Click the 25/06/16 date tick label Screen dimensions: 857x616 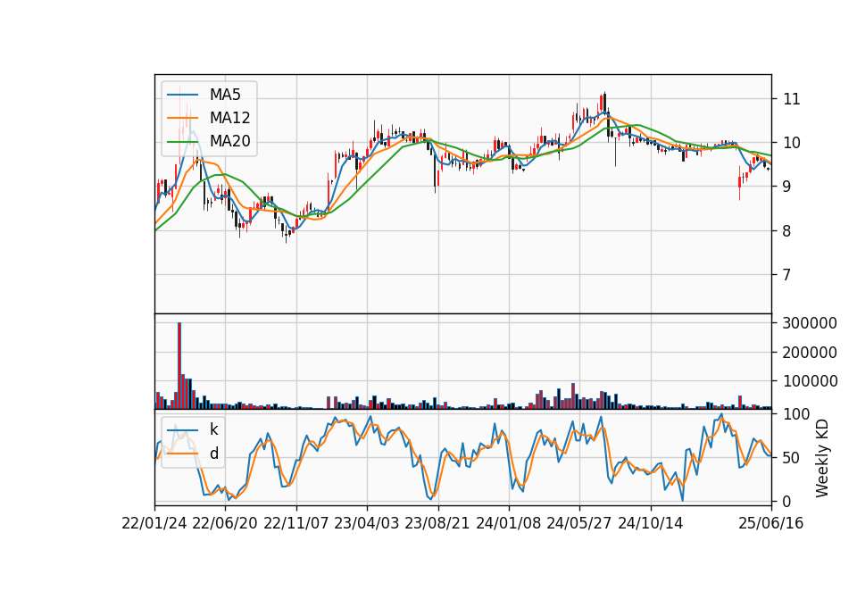click(x=771, y=523)
